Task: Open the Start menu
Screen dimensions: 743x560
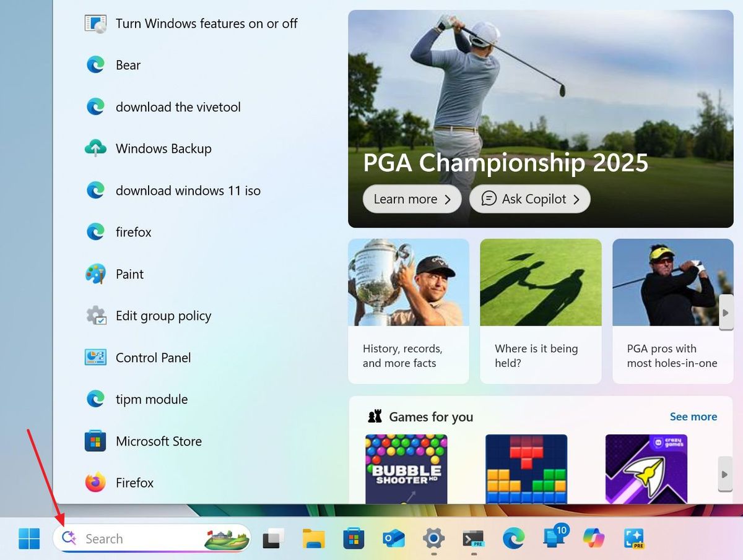Action: click(30, 538)
